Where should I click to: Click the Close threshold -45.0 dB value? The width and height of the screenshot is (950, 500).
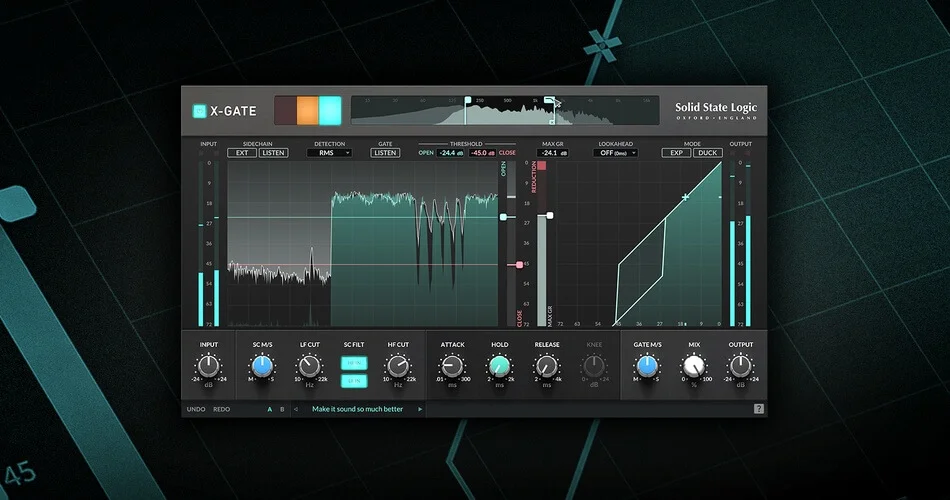pos(483,153)
